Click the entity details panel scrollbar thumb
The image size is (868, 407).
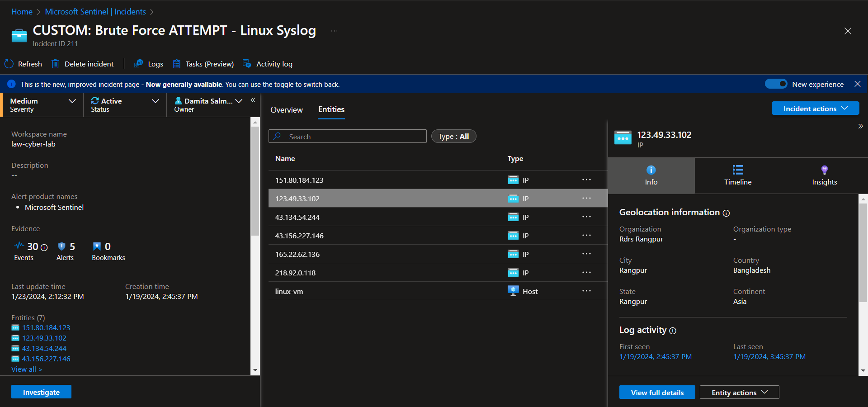863,252
